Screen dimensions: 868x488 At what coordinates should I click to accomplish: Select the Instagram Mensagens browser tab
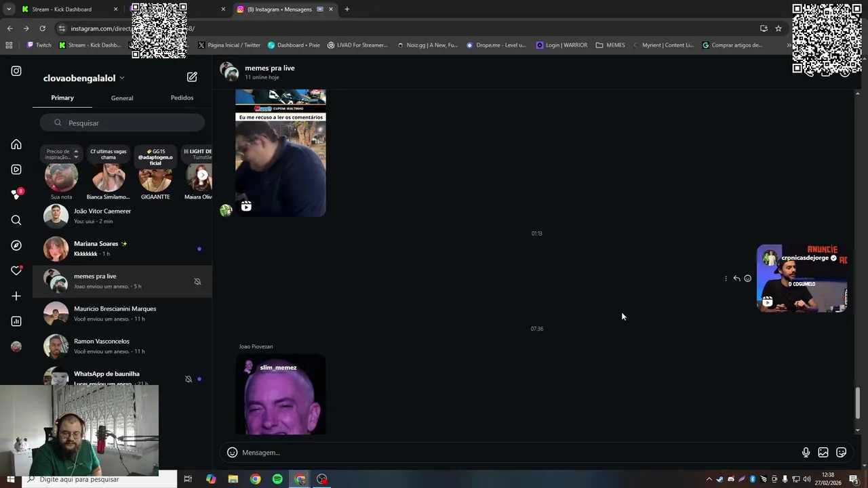click(x=285, y=9)
